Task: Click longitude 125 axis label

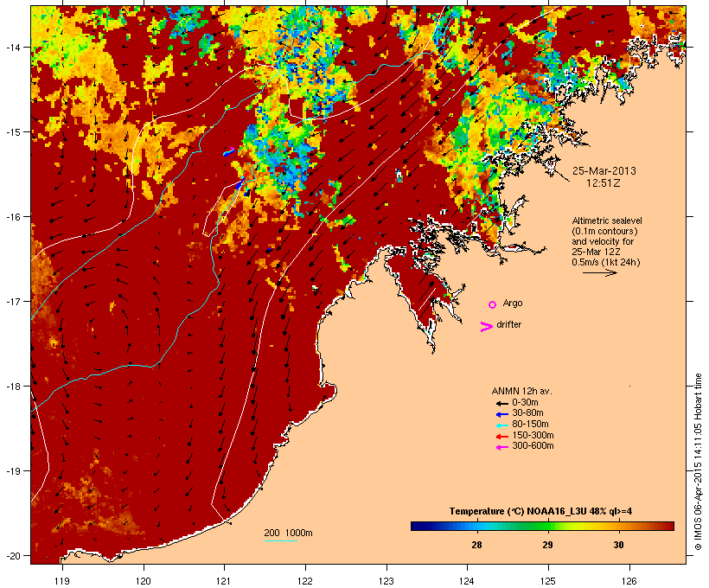Action: click(x=548, y=581)
